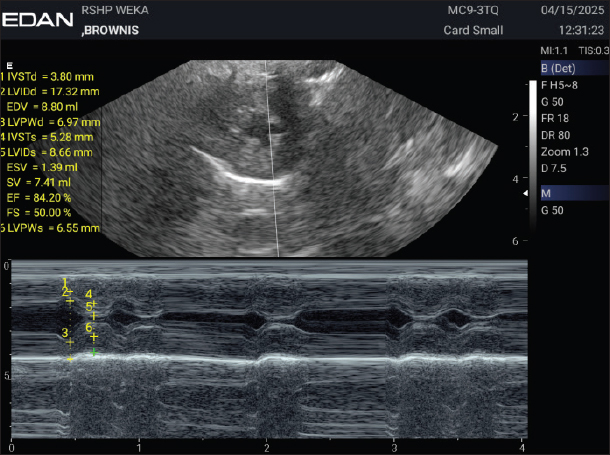Click caliper marker 4 on M-mode trace

click(89, 294)
